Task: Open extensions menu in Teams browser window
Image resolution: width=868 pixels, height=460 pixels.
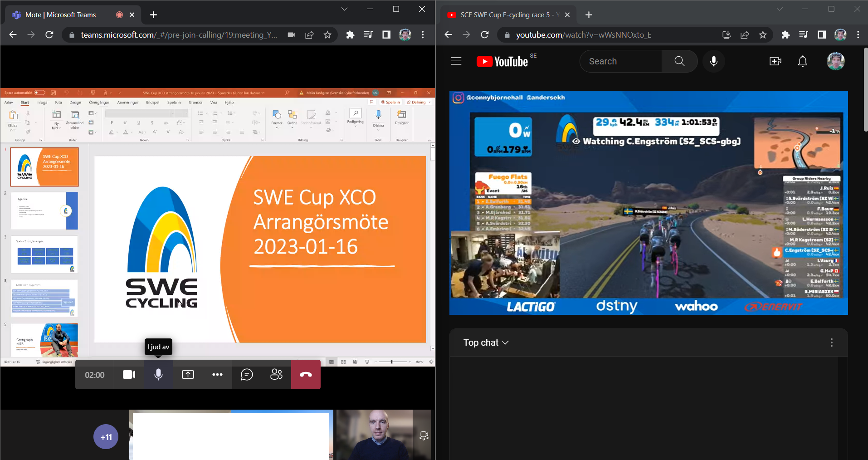Action: [x=350, y=35]
